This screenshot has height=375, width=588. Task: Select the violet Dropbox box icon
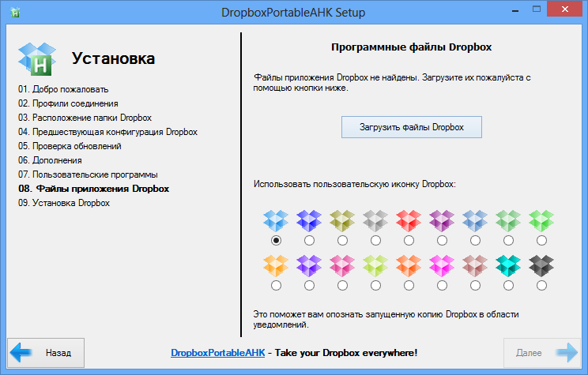tap(309, 266)
